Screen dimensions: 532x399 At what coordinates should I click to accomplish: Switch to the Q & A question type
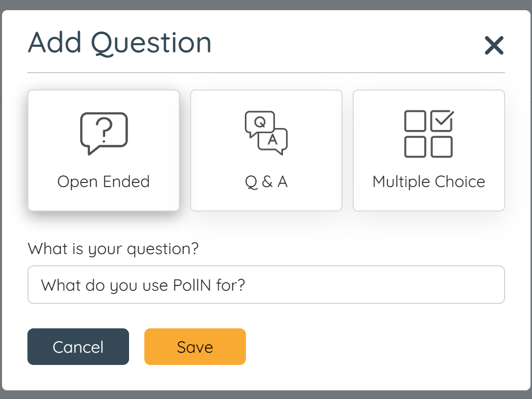tap(266, 149)
